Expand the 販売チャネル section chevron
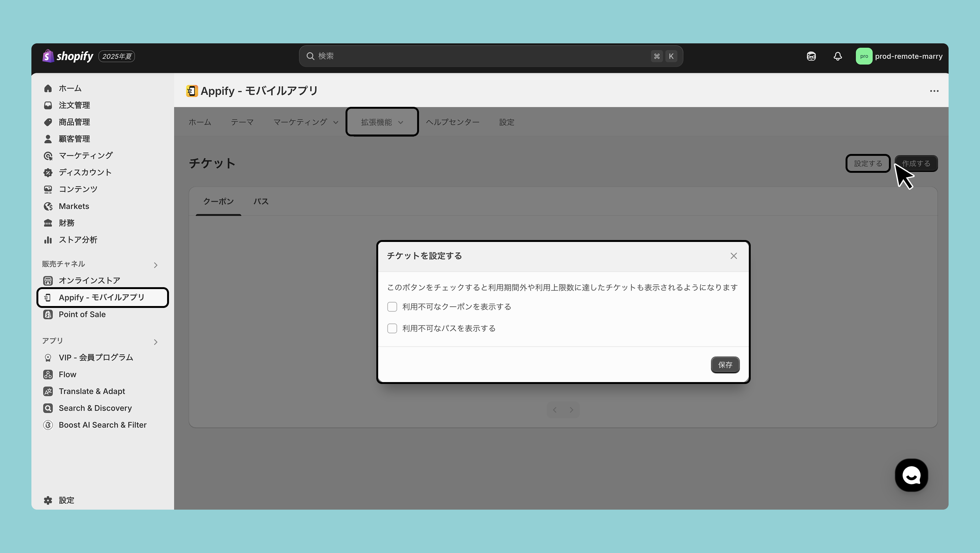Screen dimensions: 980x553 click(155, 265)
